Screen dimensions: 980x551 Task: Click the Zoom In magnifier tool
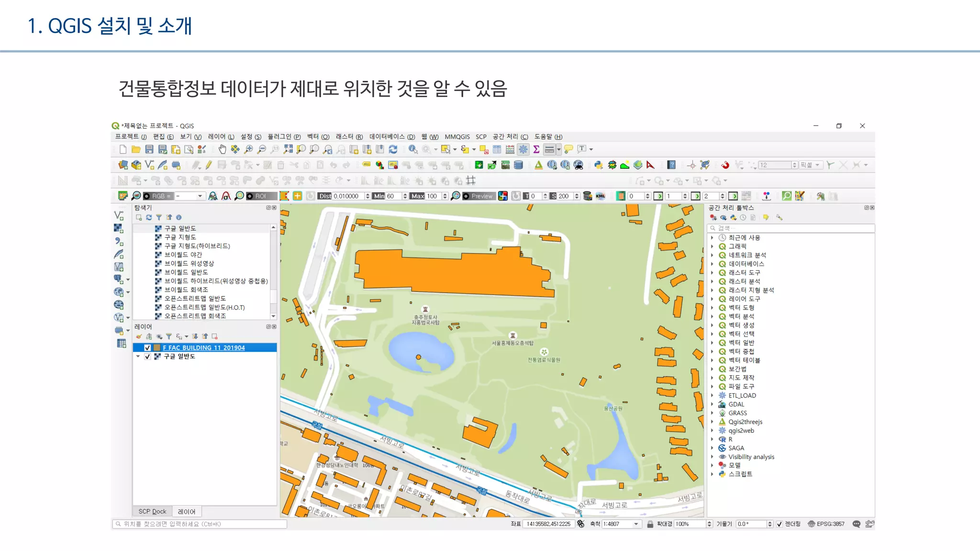point(248,150)
